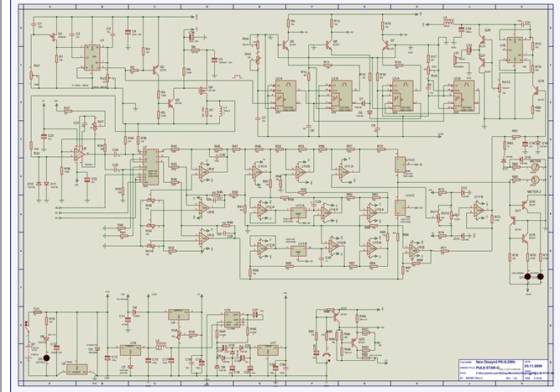Viewport: 560px width, 392px height.
Task: Select transistor Q6 below R13
Action: pyautogui.click(x=328, y=44)
